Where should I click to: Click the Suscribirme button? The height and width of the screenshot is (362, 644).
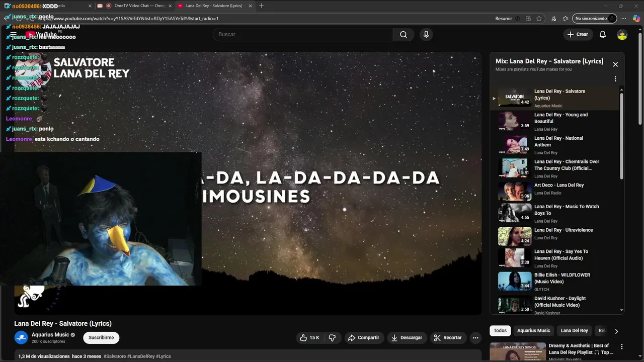[x=101, y=337]
